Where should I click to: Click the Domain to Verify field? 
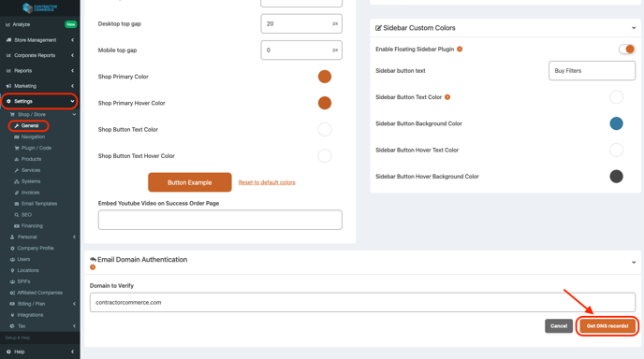click(x=362, y=302)
